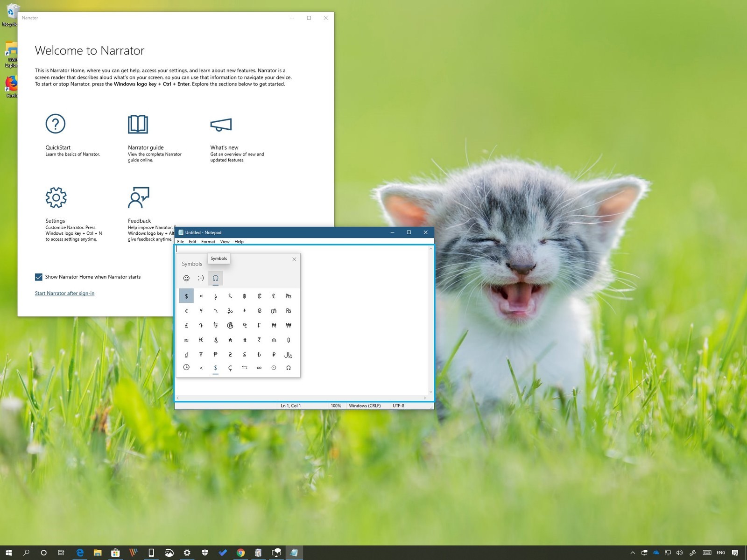Click the Notepad vertical scrollbar down arrow
The width and height of the screenshot is (747, 560).
[x=430, y=392]
